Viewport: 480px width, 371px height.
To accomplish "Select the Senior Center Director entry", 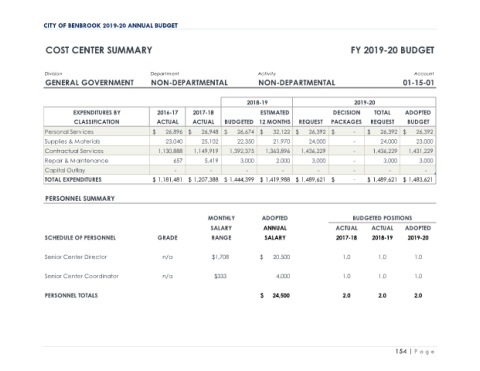I will pos(76,257).
